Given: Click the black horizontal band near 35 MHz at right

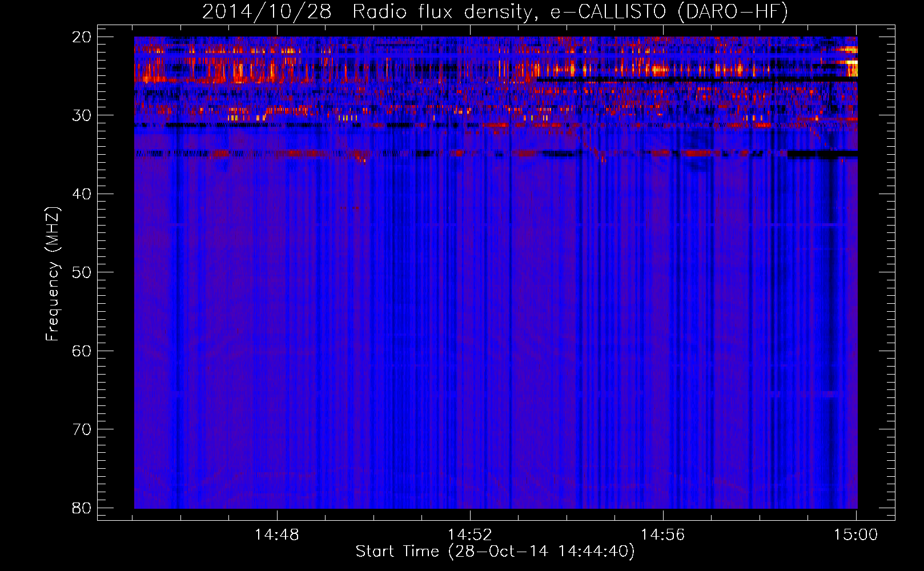Looking at the screenshot, I should 822,154.
